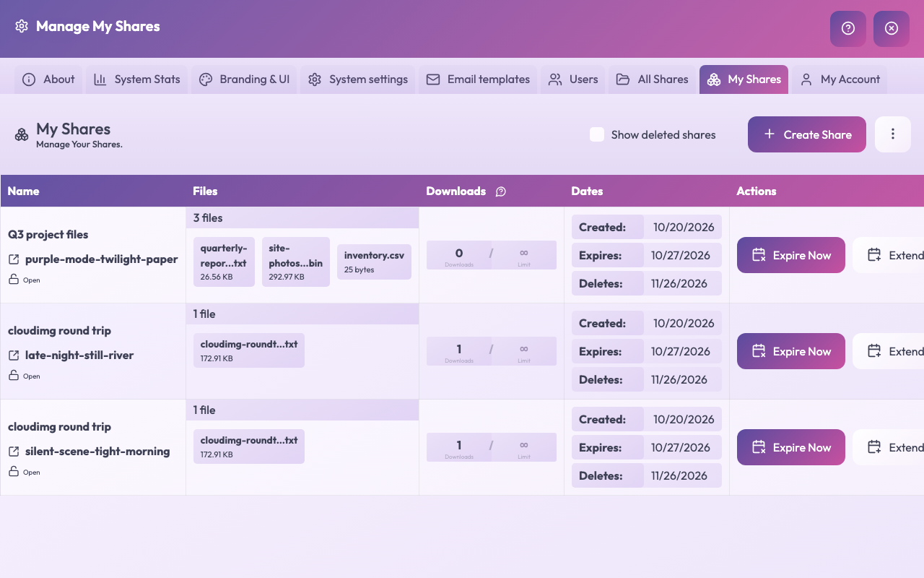Screen dimensions: 924x578
Task: Select the Email templates tab
Action: point(478,79)
